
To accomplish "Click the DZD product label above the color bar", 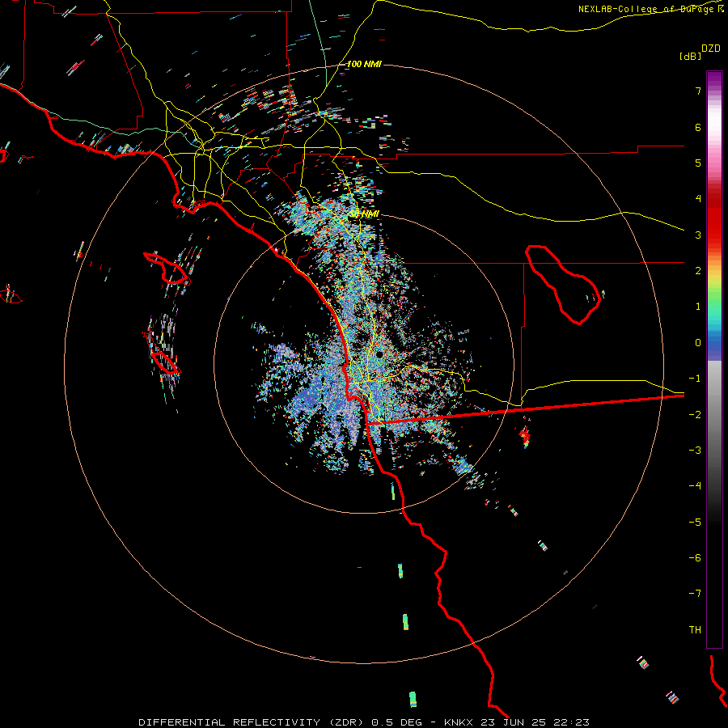I will pos(711,49).
